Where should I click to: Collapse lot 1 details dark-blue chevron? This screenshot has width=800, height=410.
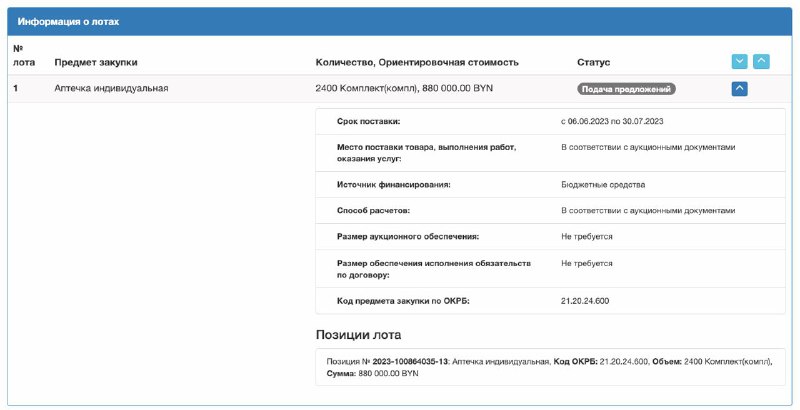point(739,89)
